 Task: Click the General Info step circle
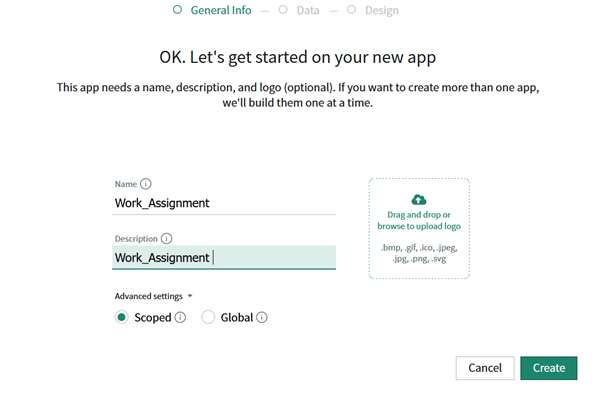pos(177,10)
